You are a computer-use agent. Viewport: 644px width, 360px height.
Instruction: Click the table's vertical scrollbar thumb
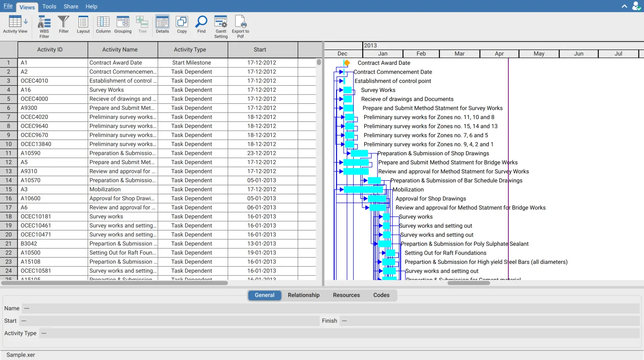[x=319, y=62]
